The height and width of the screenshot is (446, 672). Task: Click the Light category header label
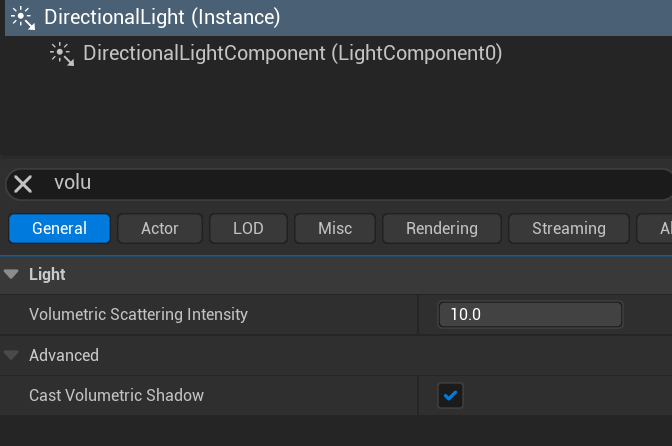click(x=47, y=274)
